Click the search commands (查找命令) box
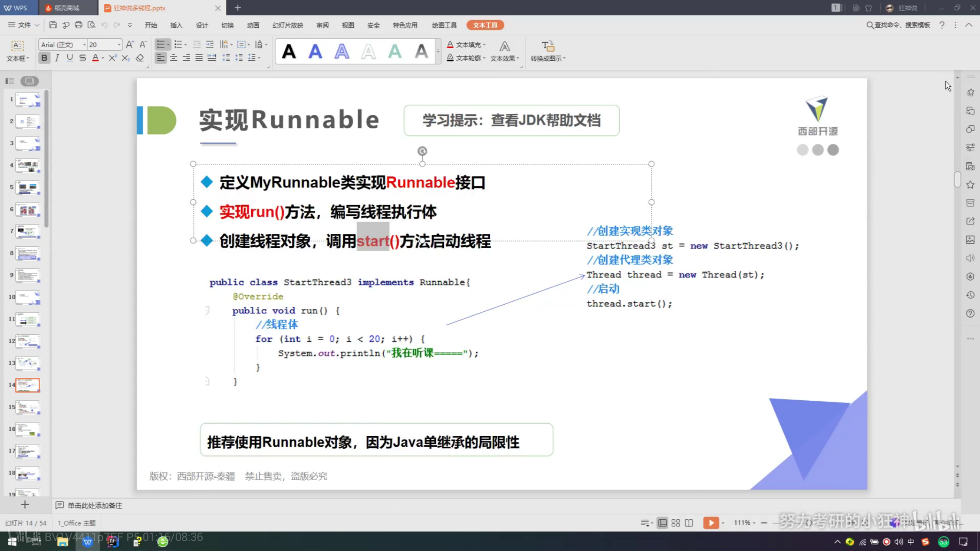This screenshot has height=551, width=980. pyautogui.click(x=898, y=25)
